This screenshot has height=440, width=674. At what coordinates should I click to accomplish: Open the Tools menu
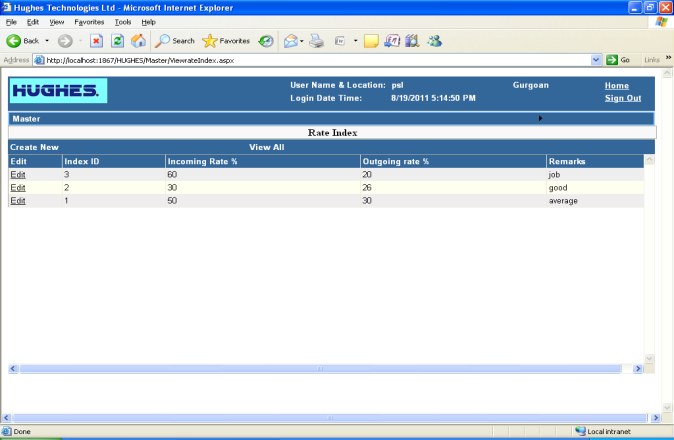click(122, 21)
